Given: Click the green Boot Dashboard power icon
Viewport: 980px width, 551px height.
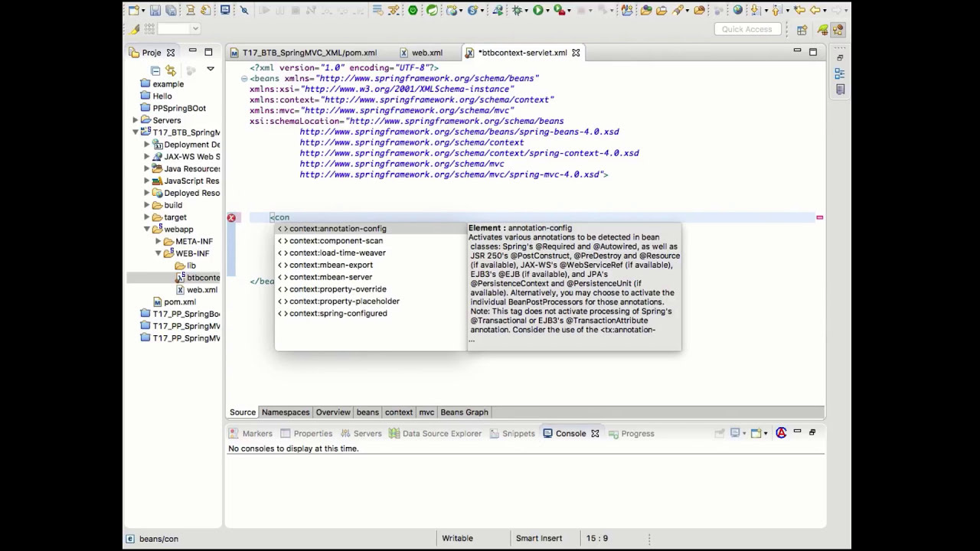Looking at the screenshot, I should tap(413, 10).
